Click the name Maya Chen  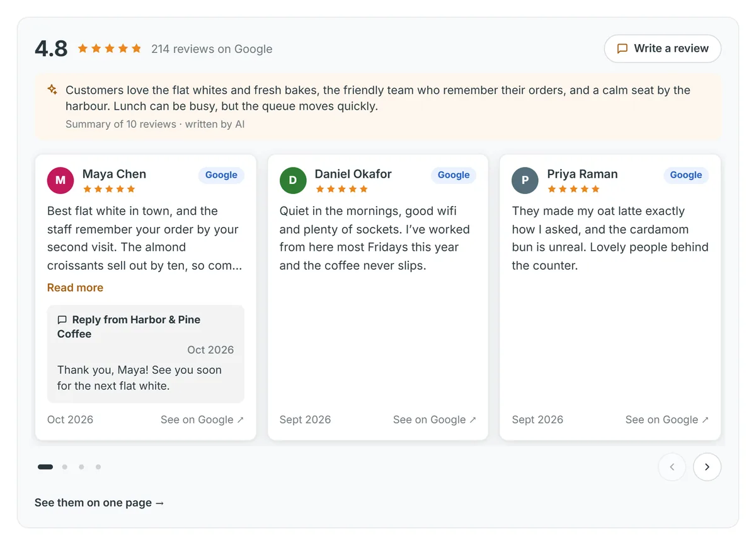coord(114,174)
